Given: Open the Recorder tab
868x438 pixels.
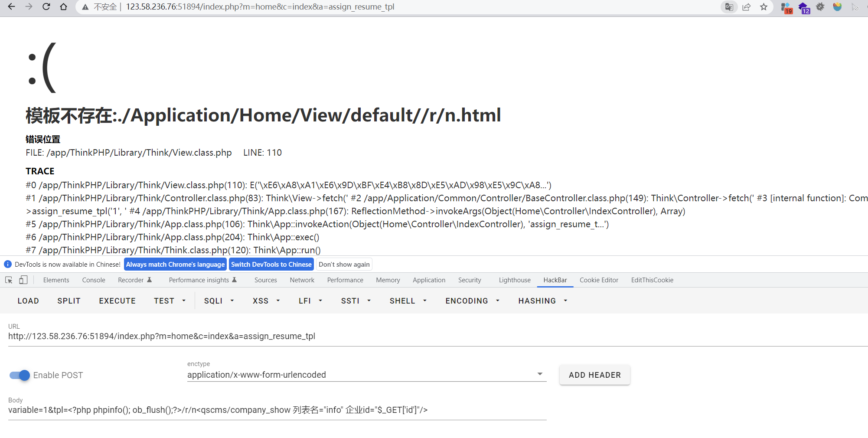Looking at the screenshot, I should (135, 280).
